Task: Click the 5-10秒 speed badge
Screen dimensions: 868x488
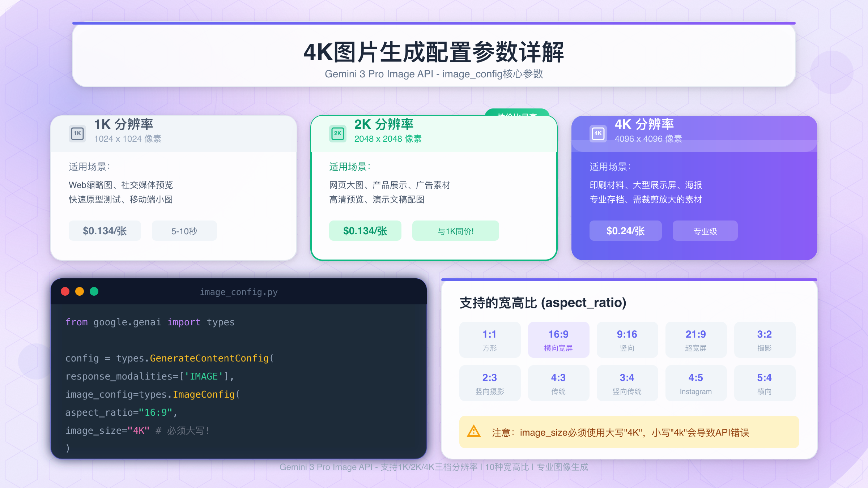Action: click(184, 231)
